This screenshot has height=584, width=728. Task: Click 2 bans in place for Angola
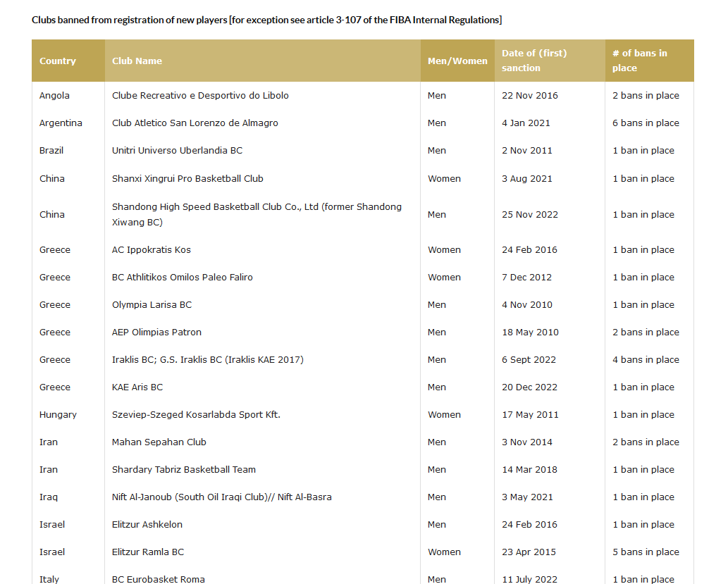[x=646, y=96]
